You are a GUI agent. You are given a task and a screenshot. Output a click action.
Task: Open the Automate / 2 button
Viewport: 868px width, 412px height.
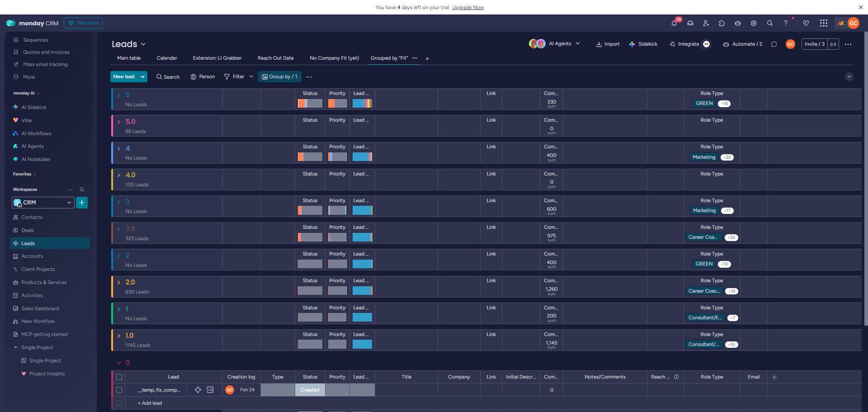(743, 44)
